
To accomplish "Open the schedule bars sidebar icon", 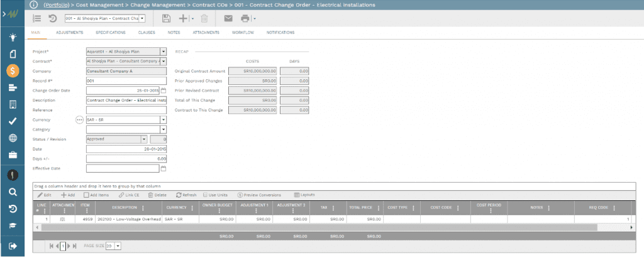I will (x=13, y=88).
